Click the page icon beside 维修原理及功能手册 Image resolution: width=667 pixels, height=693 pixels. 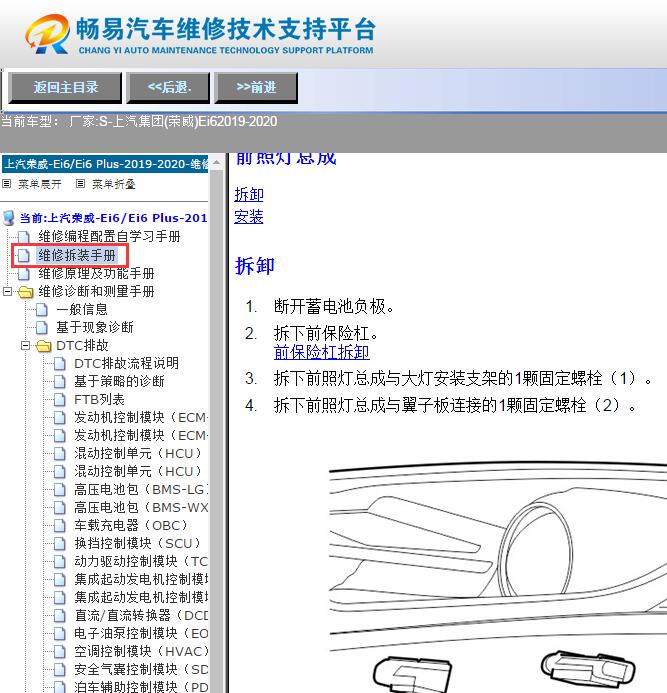(x=23, y=274)
